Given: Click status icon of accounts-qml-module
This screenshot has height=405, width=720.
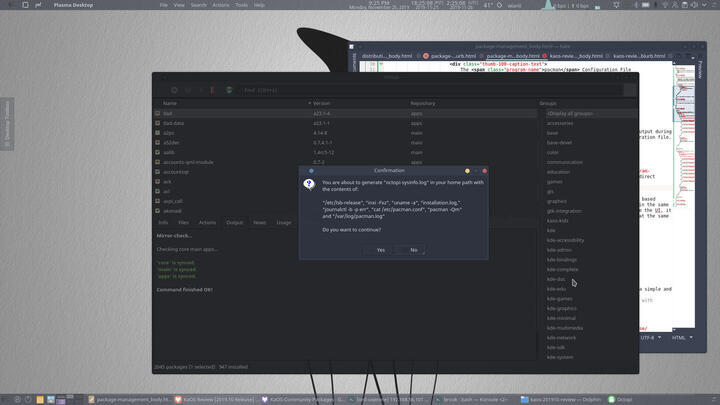Looking at the screenshot, I should (x=158, y=162).
